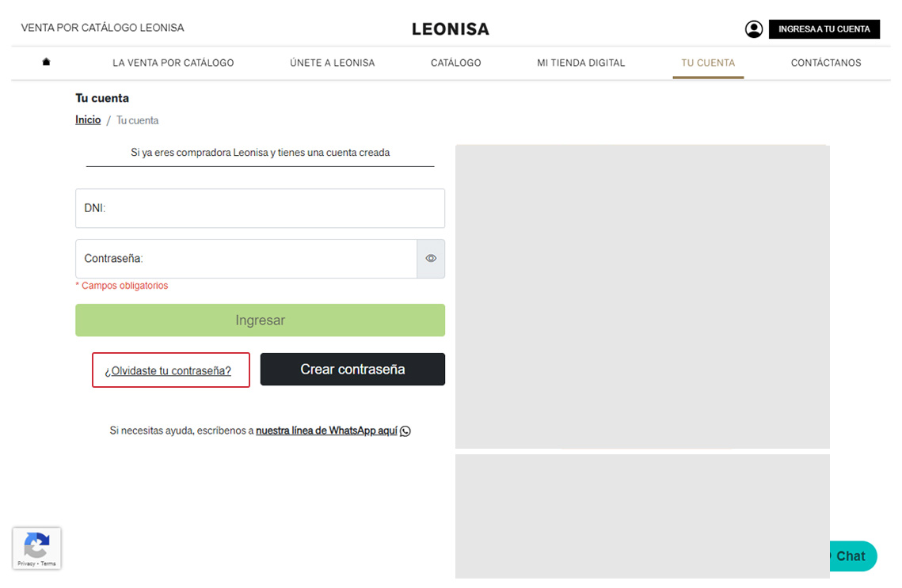The height and width of the screenshot is (588, 902).
Task: Click the ¿Olvidaste tu contraseña? link
Action: [x=168, y=370]
